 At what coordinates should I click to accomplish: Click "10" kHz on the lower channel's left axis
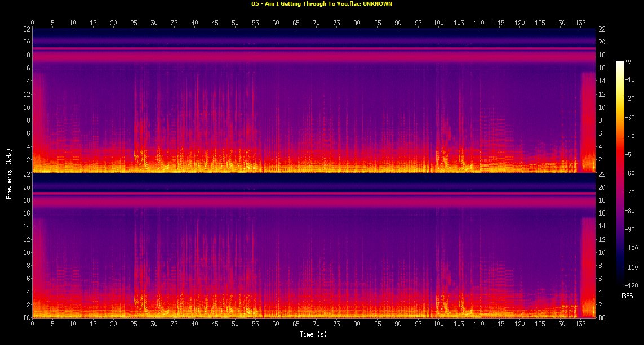(26, 252)
